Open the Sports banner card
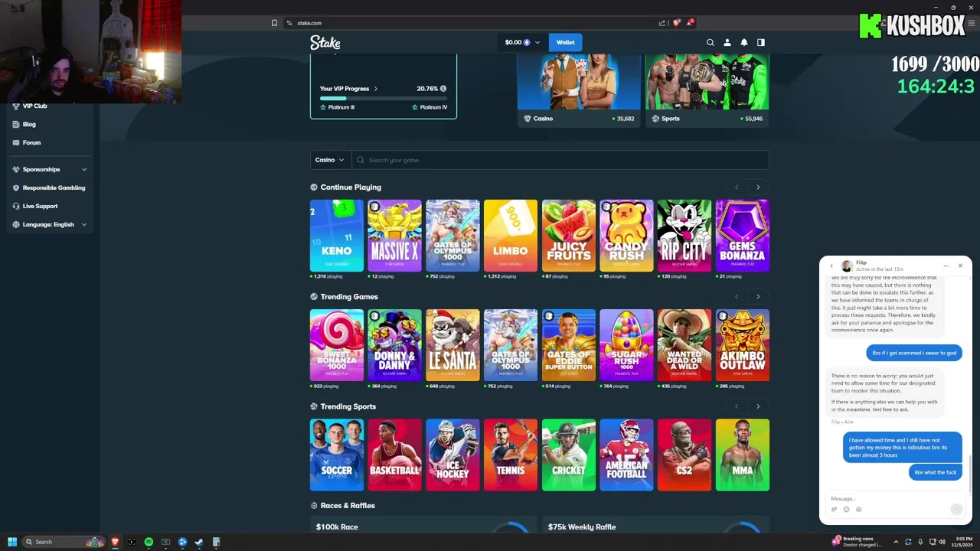 [x=707, y=91]
